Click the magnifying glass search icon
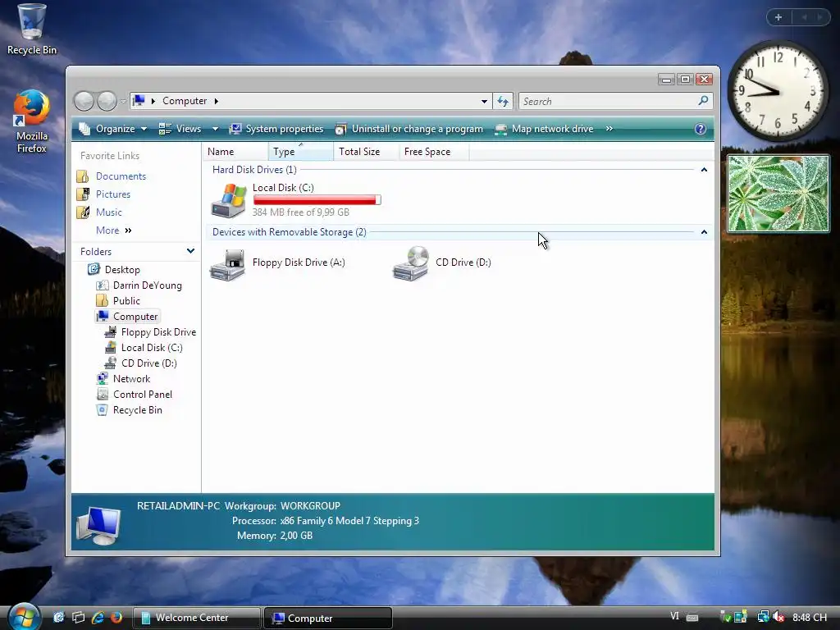The width and height of the screenshot is (840, 630). (703, 101)
